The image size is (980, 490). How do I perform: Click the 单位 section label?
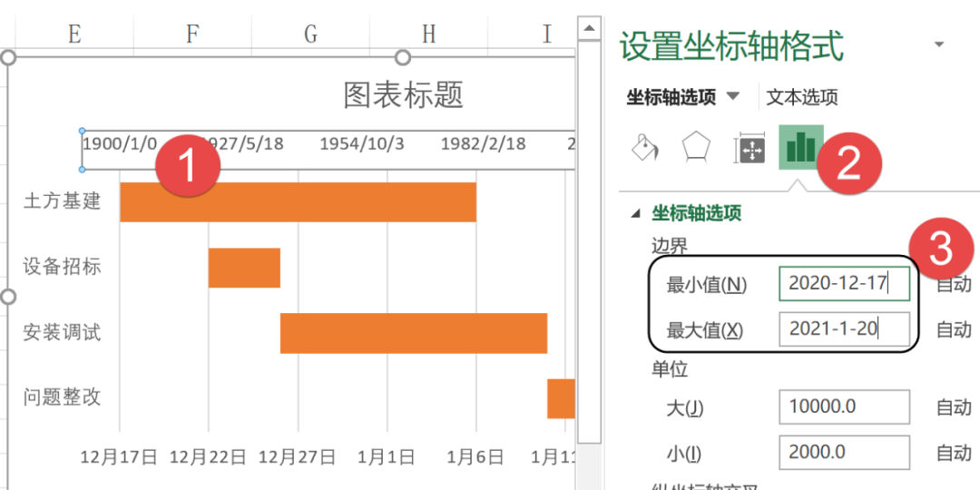click(670, 369)
